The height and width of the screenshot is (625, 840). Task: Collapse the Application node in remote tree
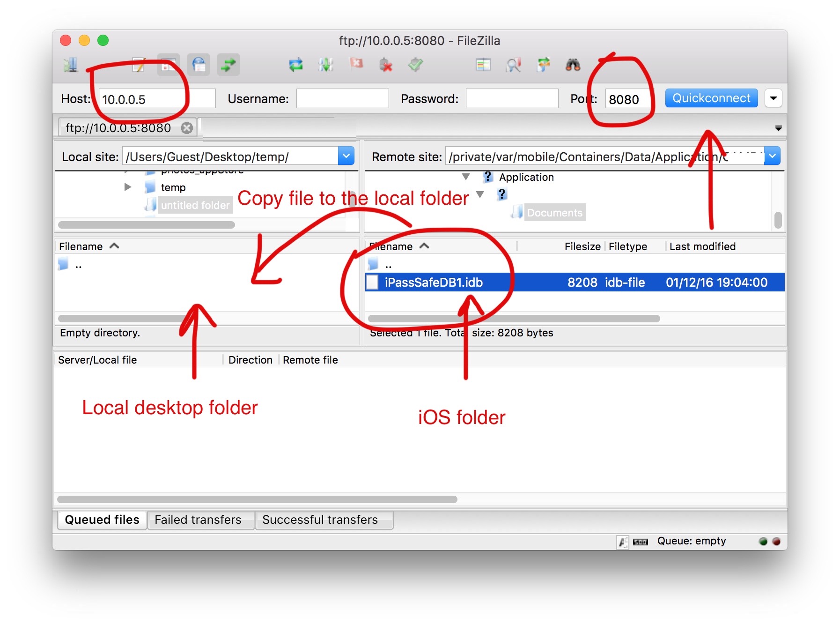(466, 177)
